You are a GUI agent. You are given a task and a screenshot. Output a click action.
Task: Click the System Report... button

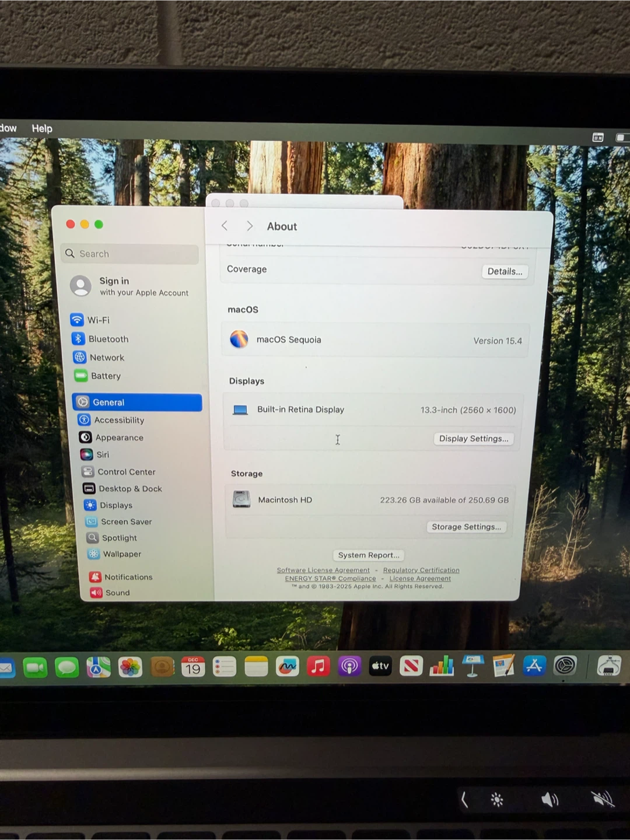[x=369, y=555]
